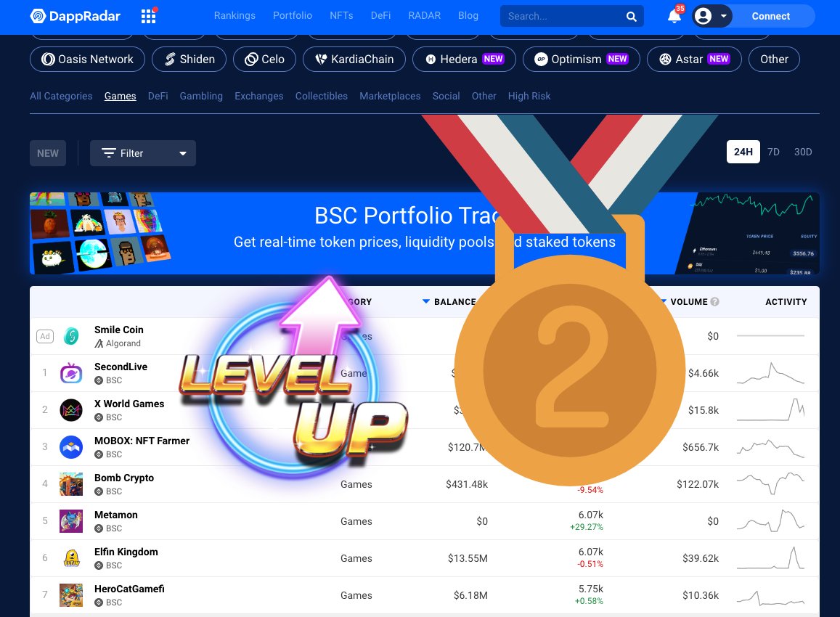This screenshot has width=840, height=617.
Task: Open the Elfin Kingdom link
Action: [126, 551]
